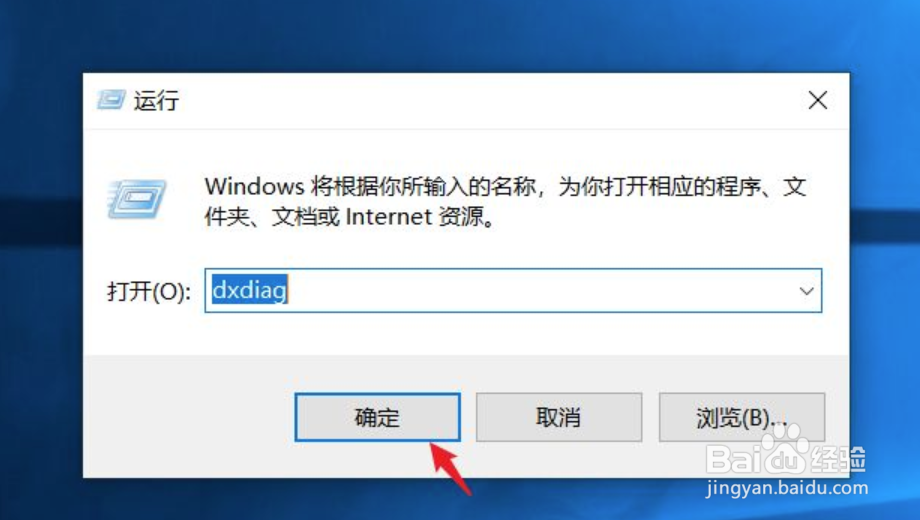Click inside the dxdiag input field
The width and height of the screenshot is (920, 520).
coord(513,291)
